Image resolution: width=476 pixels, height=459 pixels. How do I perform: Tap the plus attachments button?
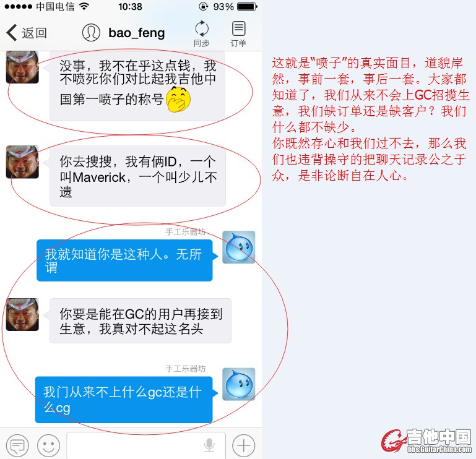(243, 445)
